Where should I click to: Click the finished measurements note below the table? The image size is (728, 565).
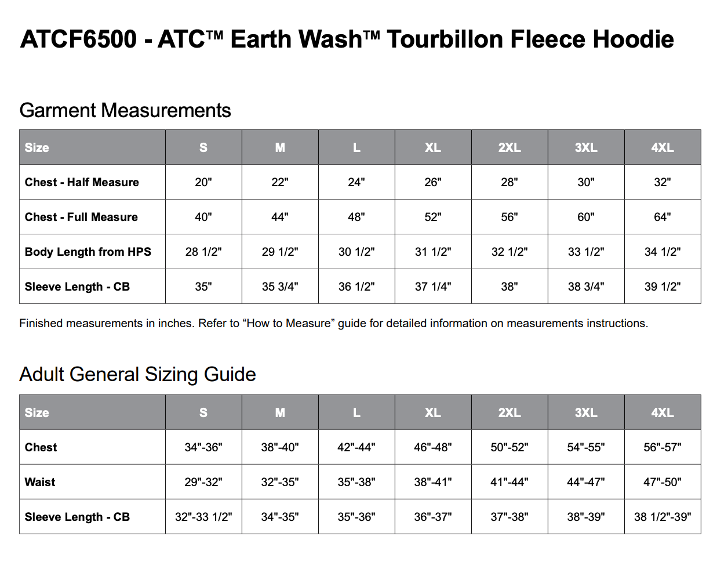[x=333, y=323]
